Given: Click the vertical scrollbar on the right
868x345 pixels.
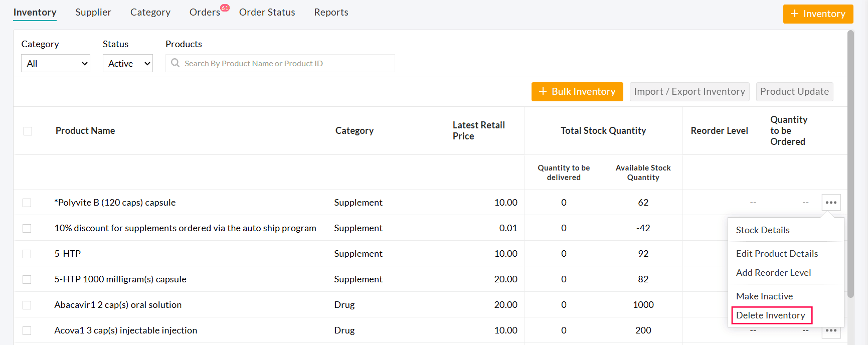Looking at the screenshot, I should [x=850, y=165].
